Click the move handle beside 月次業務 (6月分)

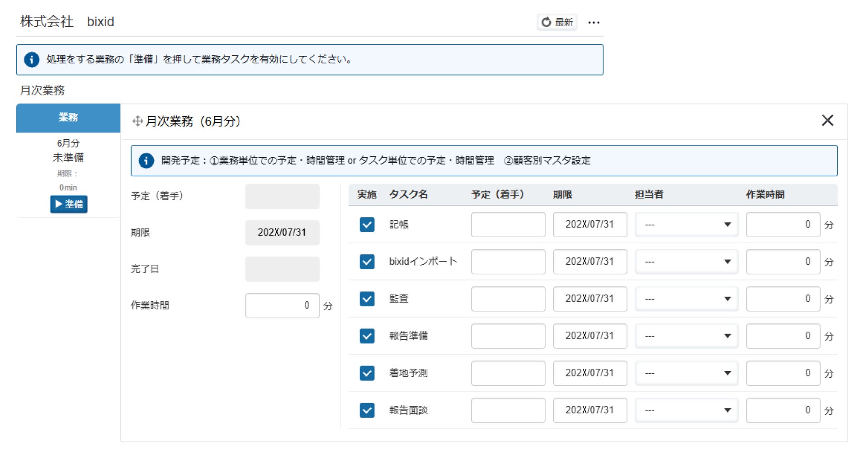[x=137, y=121]
